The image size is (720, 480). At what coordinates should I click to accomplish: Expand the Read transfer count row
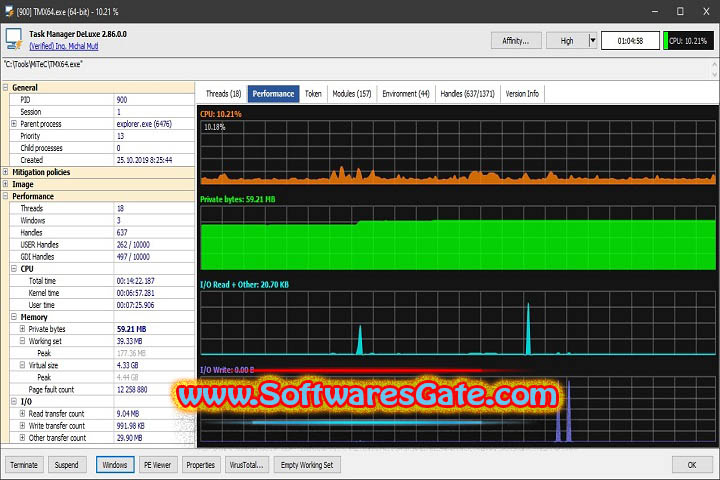[x=22, y=413]
